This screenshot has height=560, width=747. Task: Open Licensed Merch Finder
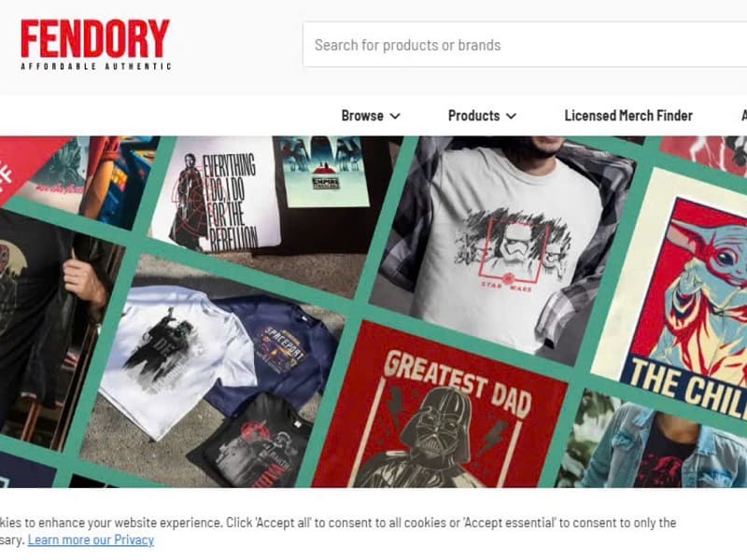click(x=628, y=116)
